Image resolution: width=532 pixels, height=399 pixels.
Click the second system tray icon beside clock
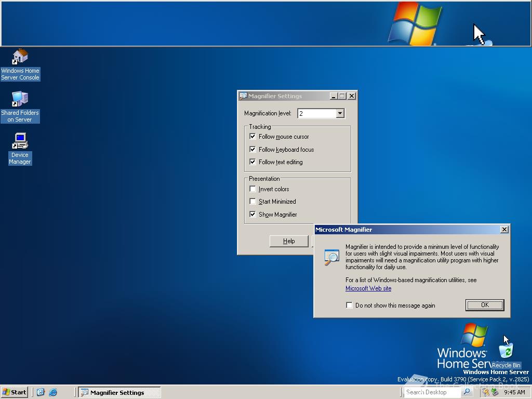click(x=495, y=392)
